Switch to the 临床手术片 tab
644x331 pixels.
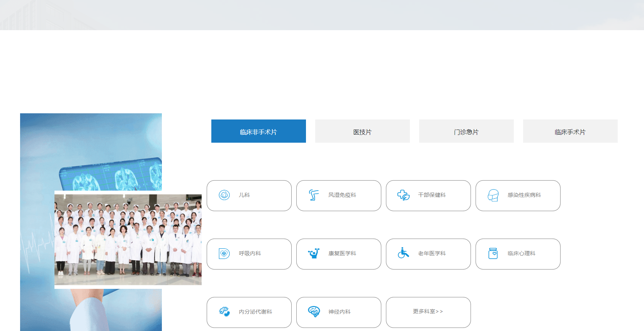click(570, 131)
